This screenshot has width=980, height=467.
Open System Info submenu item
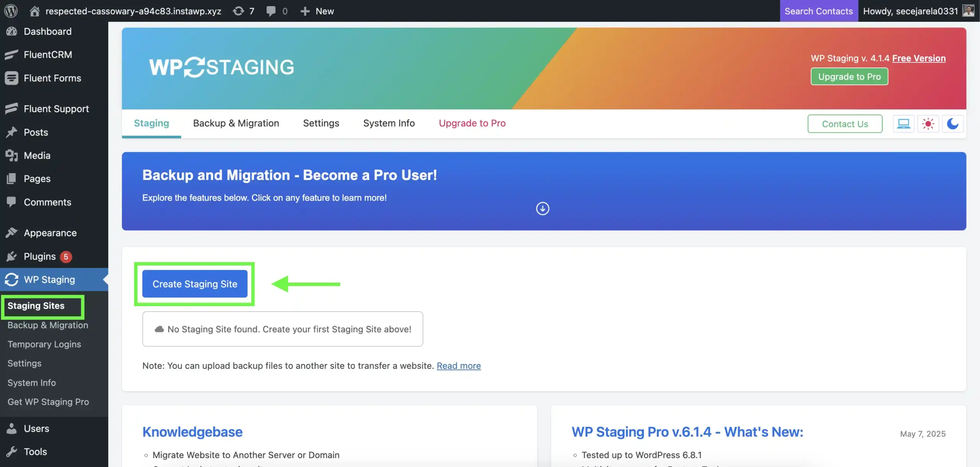click(x=32, y=382)
